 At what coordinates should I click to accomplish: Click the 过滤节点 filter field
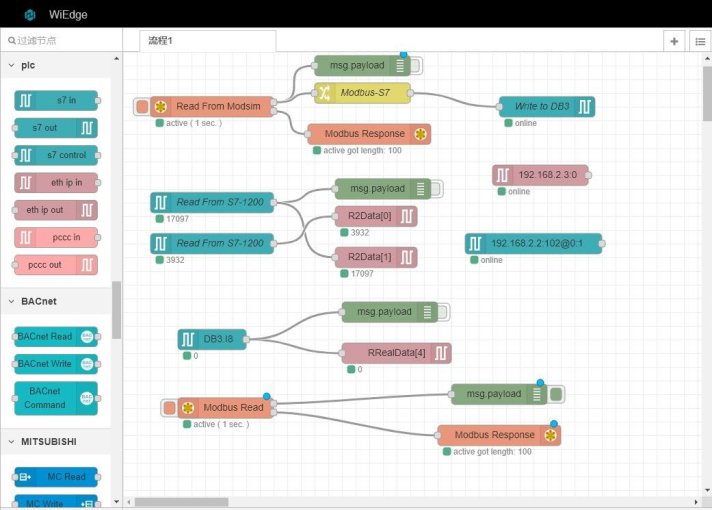pyautogui.click(x=61, y=40)
